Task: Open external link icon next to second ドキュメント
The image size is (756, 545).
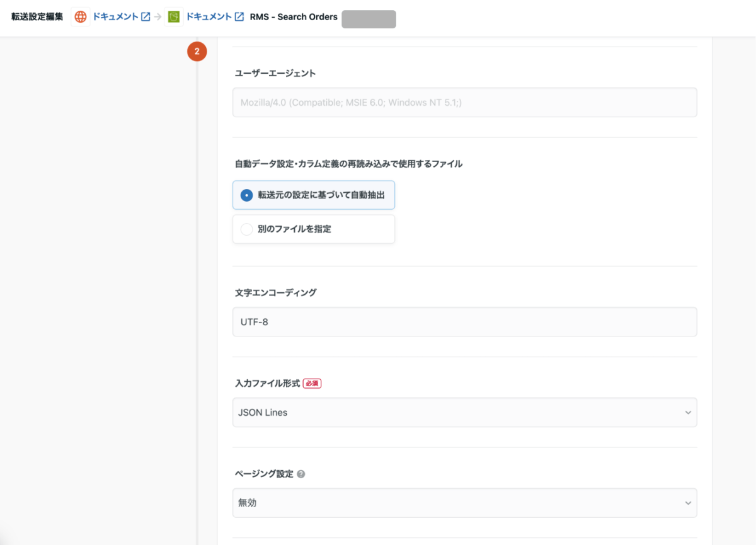Action: click(238, 16)
